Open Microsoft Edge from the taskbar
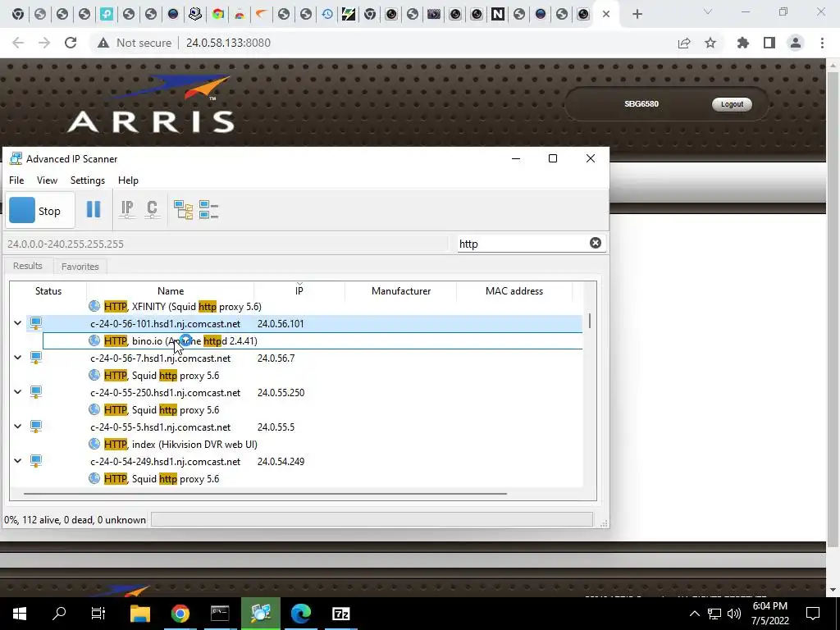Screen dimensions: 840x630 301,614
